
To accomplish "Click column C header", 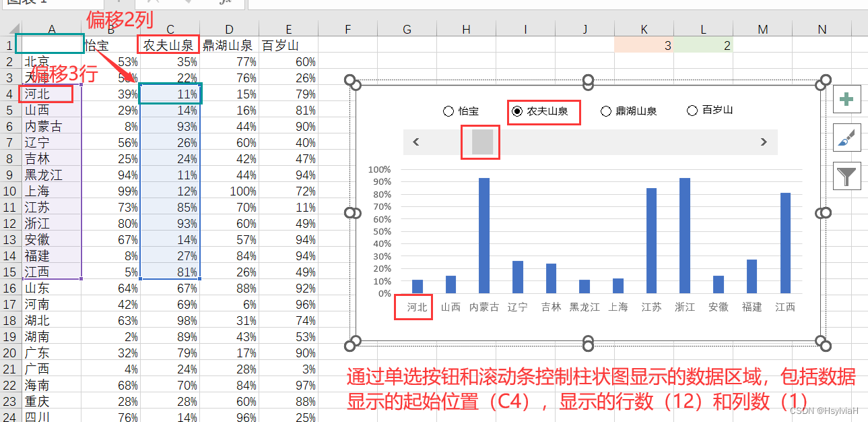I will coord(170,28).
